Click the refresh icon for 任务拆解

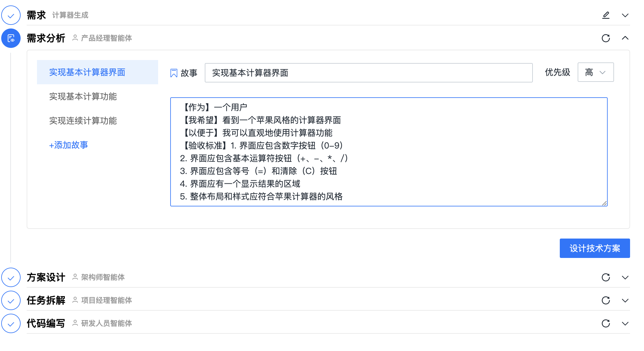click(606, 300)
